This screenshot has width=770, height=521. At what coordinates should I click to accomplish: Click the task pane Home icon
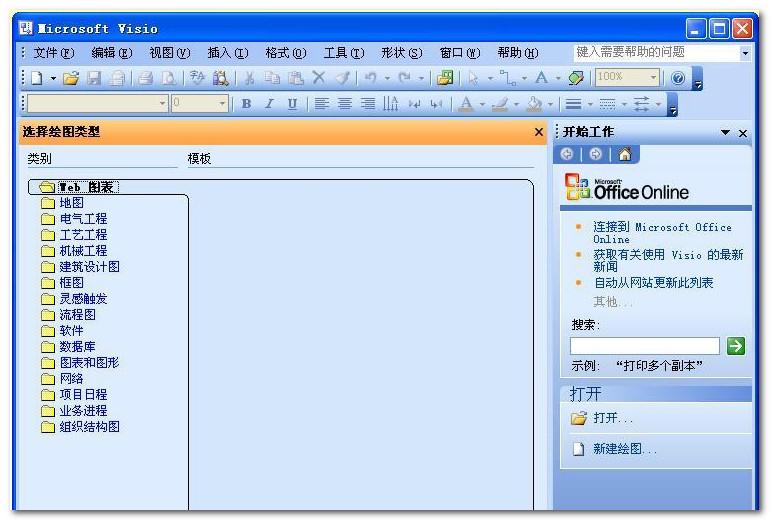(x=625, y=155)
